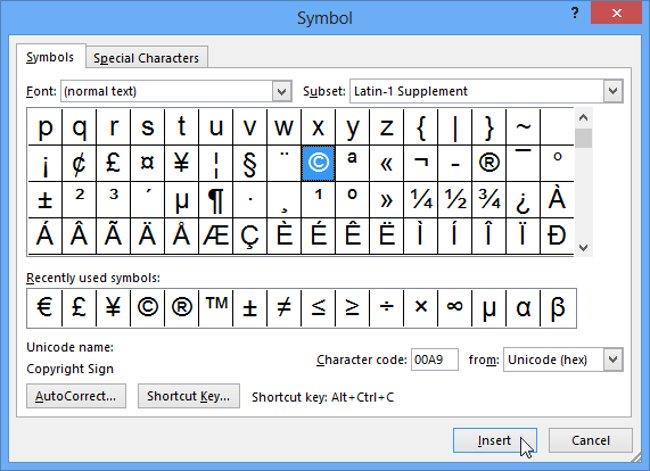Click the Character code input field
The width and height of the screenshot is (650, 471).
tap(434, 359)
